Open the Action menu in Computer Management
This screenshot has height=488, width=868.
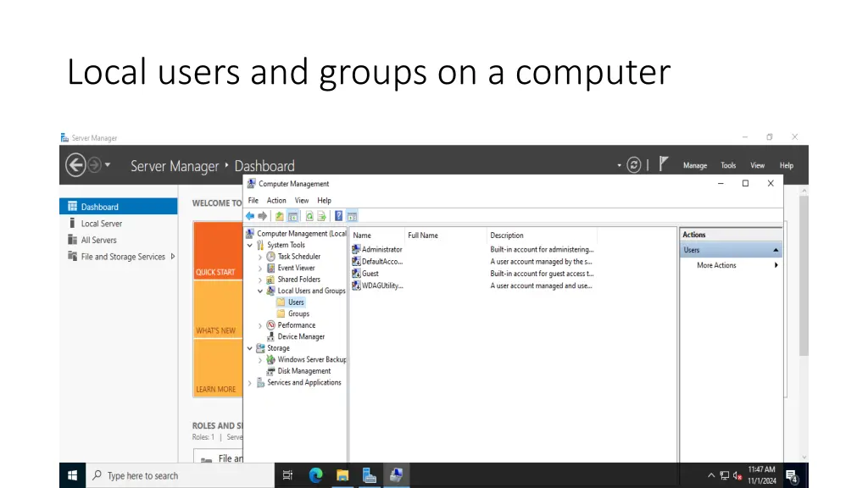tap(276, 200)
